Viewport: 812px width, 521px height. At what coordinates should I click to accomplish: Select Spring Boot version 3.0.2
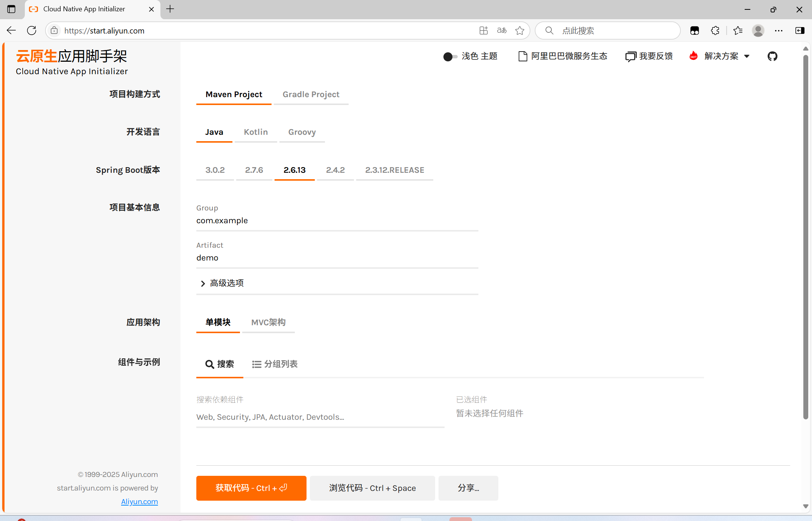215,170
